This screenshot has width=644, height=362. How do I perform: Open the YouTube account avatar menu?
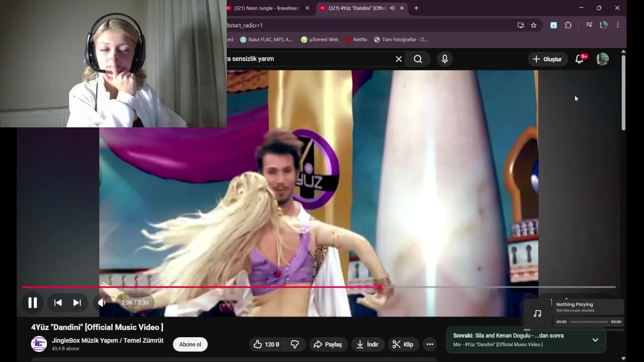coord(602,59)
